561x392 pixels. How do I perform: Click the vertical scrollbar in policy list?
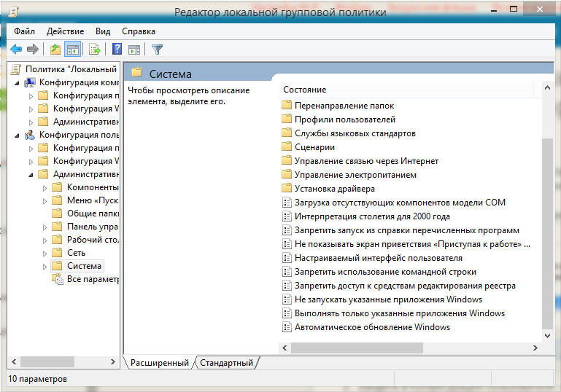tap(548, 233)
